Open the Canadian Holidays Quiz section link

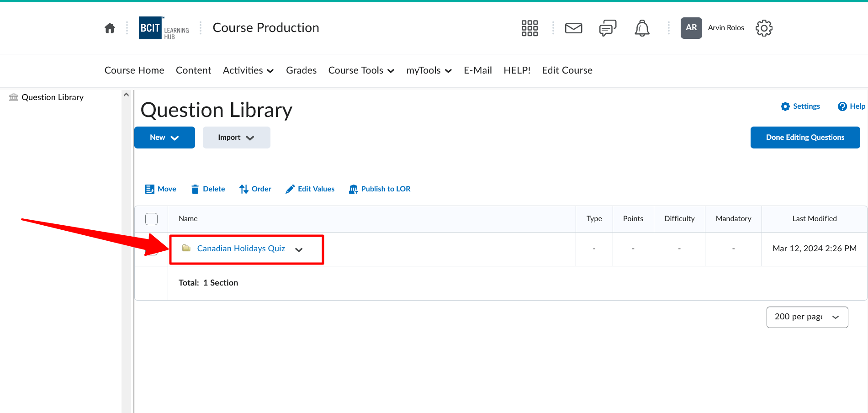point(241,249)
